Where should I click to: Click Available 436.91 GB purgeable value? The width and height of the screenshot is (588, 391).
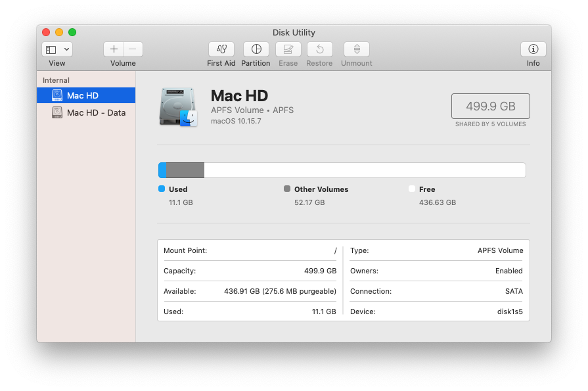280,291
